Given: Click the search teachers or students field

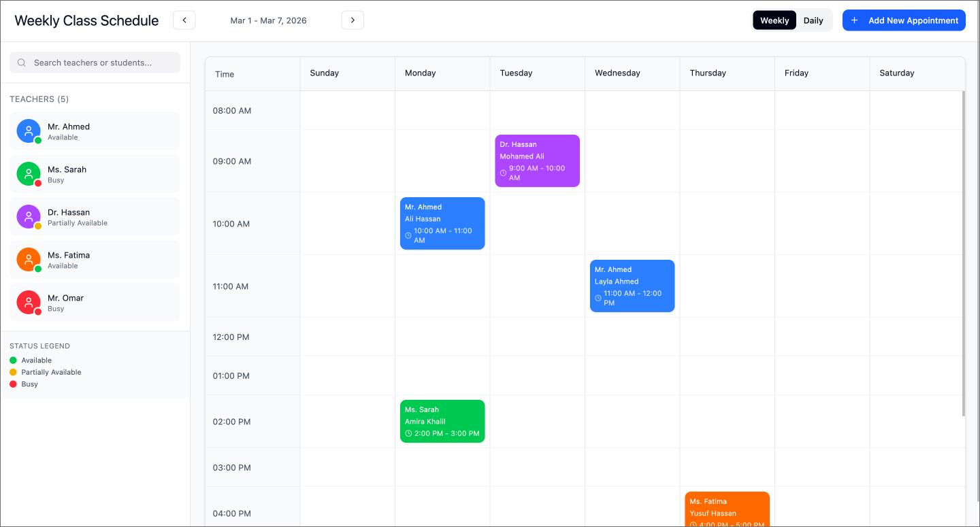Looking at the screenshot, I should tap(95, 63).
